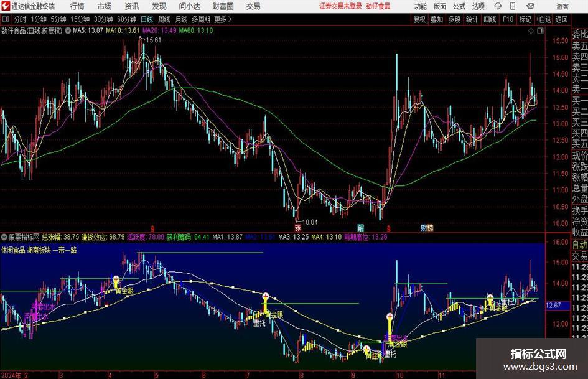Click the 叠加 overlay button

(x=437, y=19)
